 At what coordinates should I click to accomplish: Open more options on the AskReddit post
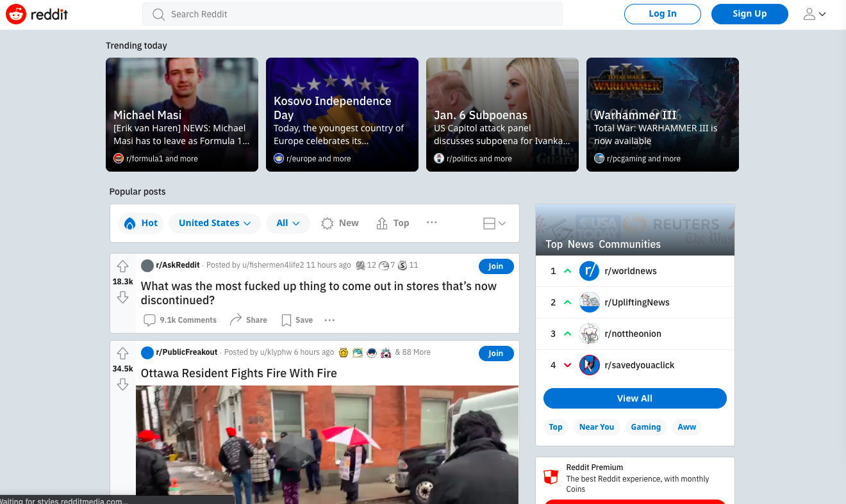coord(329,320)
